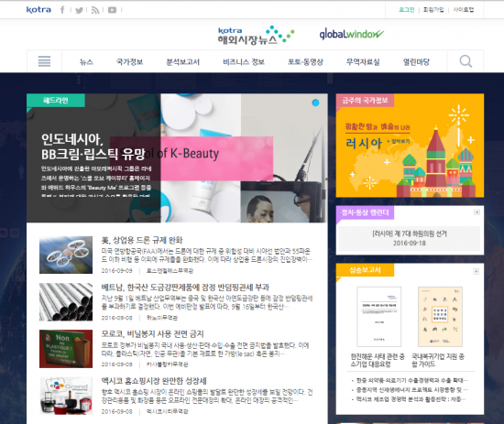Click source office 하노이무역관
Screen dimensions: 504x424
click(162, 318)
